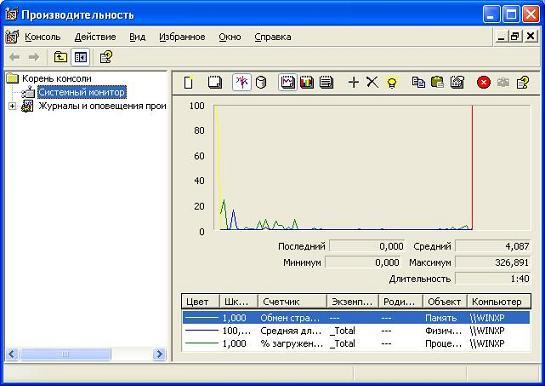Click the New Counter Set icon

(188, 83)
